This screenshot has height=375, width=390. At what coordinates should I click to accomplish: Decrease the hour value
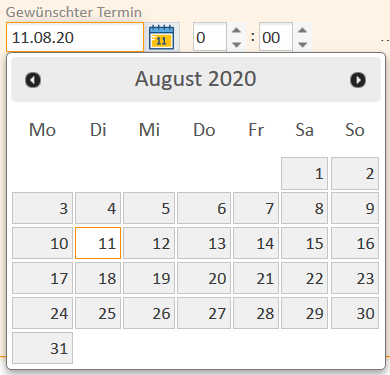tap(236, 44)
